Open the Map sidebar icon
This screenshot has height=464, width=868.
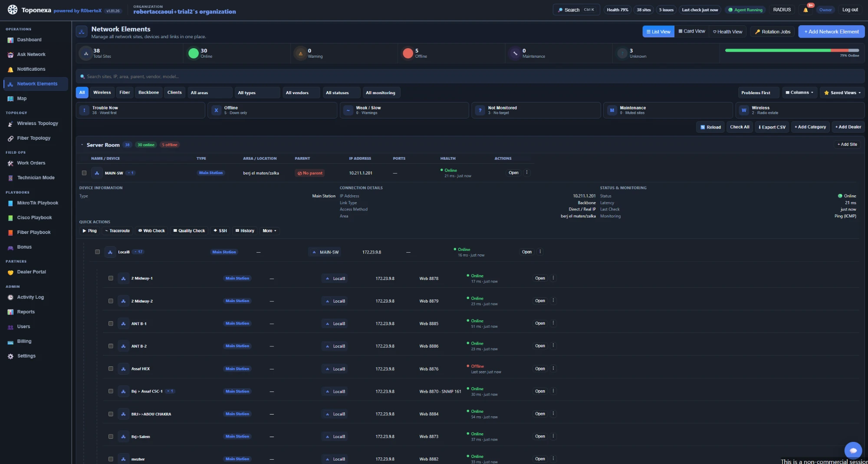[x=10, y=99]
